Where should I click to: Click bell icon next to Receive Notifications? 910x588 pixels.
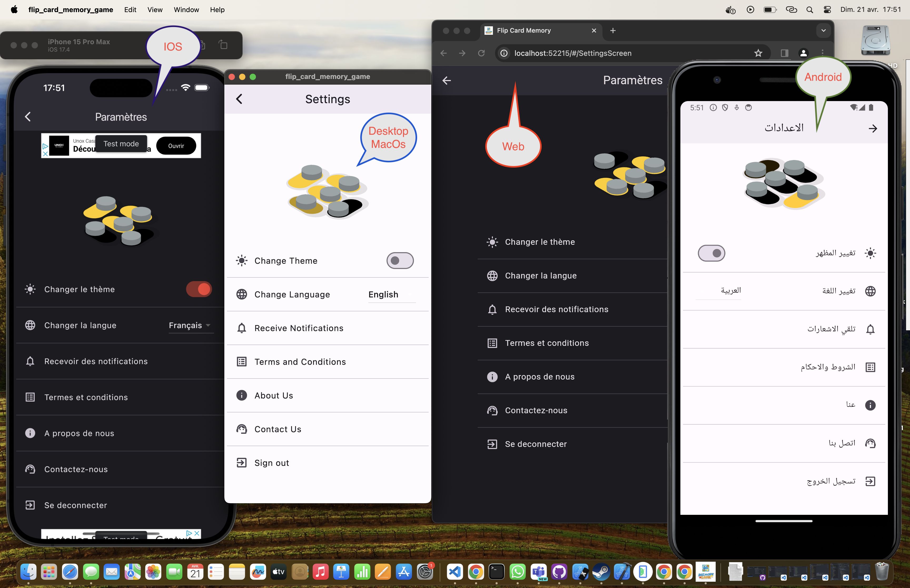point(241,328)
